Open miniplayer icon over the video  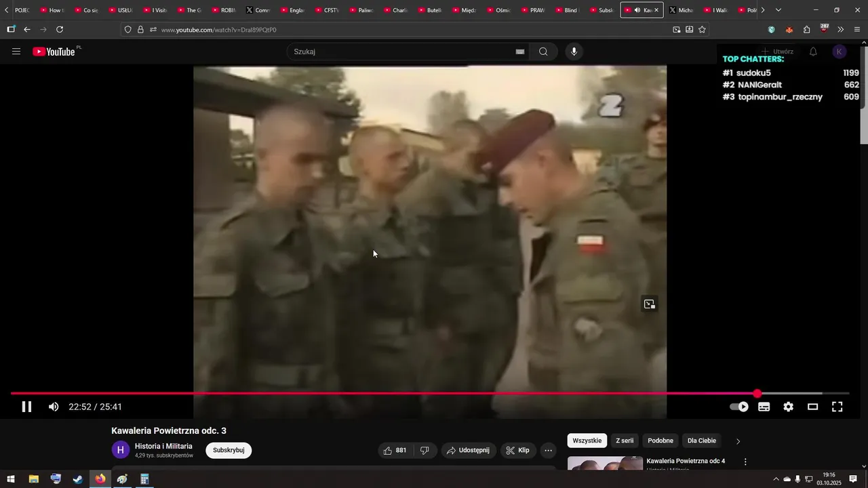pyautogui.click(x=649, y=304)
